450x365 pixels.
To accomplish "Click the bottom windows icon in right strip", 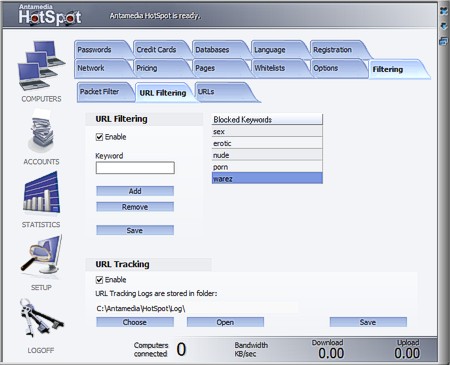I will 444,41.
